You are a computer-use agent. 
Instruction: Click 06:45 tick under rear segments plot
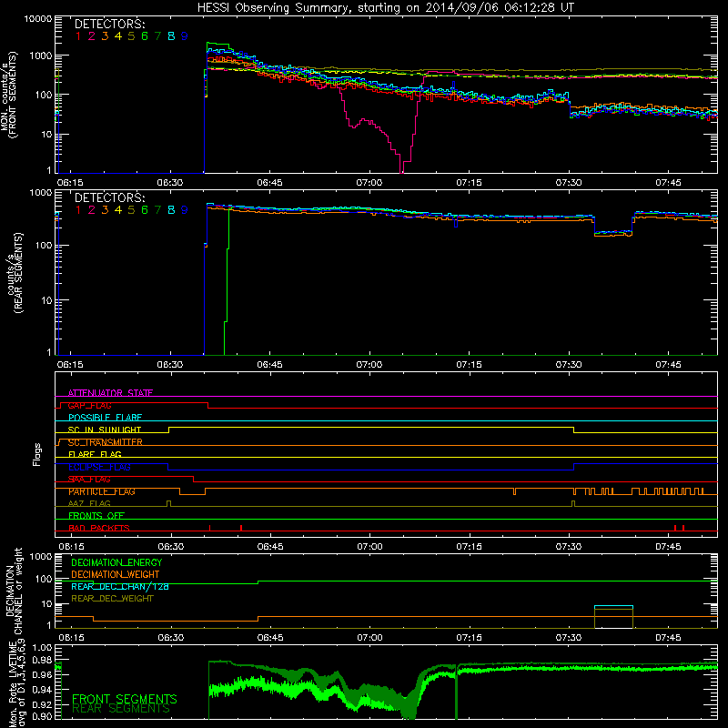pyautogui.click(x=269, y=365)
